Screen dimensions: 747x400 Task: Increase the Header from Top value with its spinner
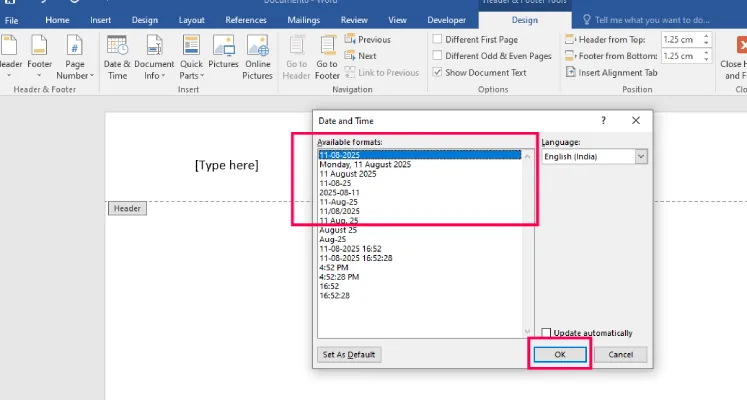[x=706, y=36]
